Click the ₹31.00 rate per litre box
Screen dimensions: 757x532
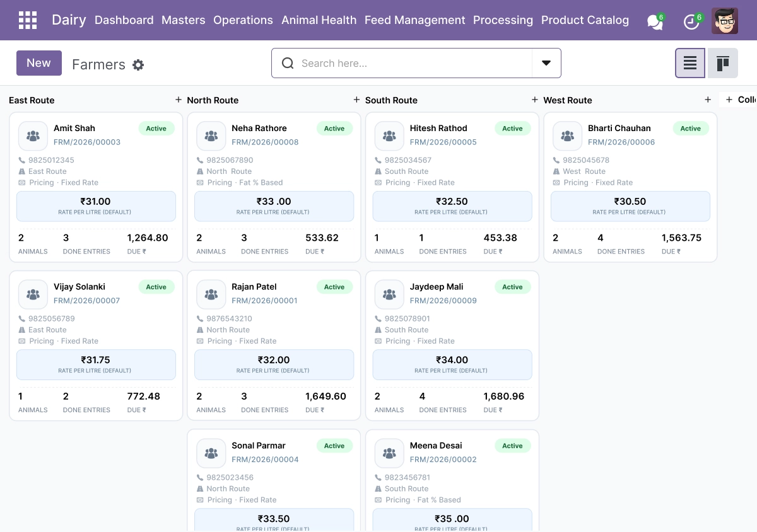[x=96, y=206]
